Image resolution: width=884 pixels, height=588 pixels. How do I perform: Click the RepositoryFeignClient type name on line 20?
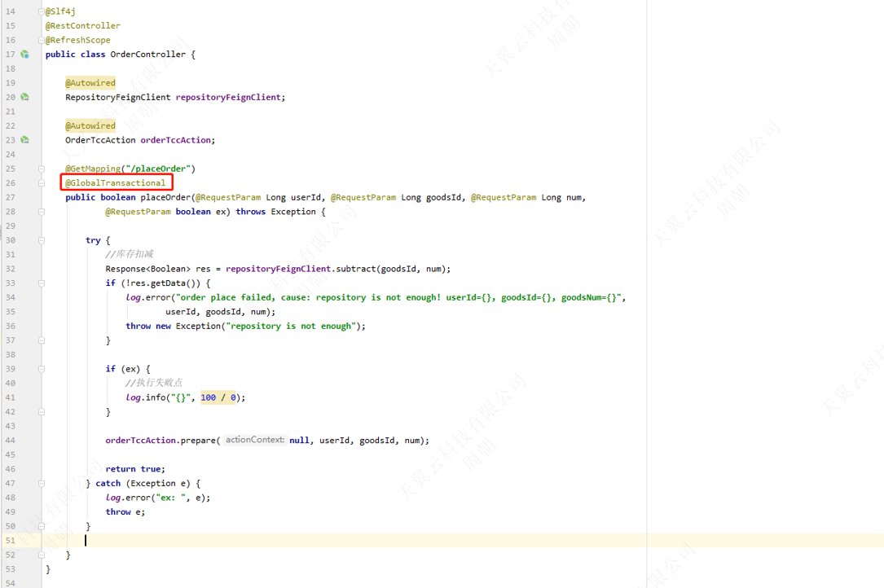(118, 97)
